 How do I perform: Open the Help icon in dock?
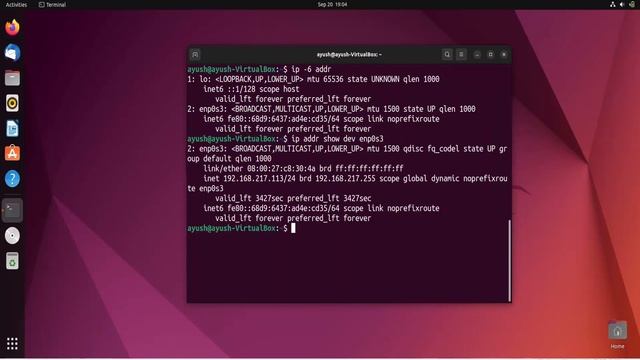12,179
